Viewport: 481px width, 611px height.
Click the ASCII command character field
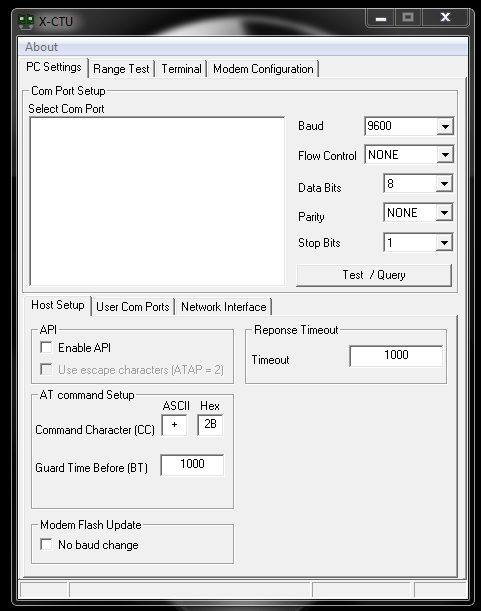coord(174,425)
